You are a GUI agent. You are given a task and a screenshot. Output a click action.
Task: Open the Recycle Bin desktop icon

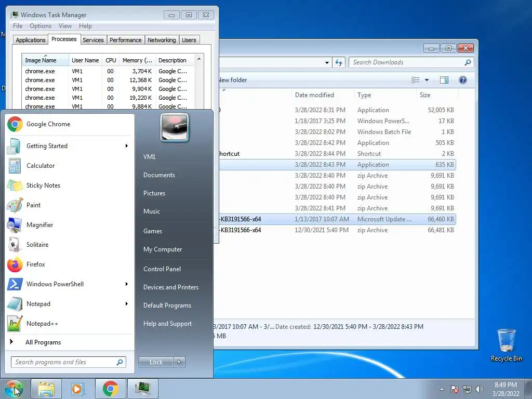(x=506, y=345)
